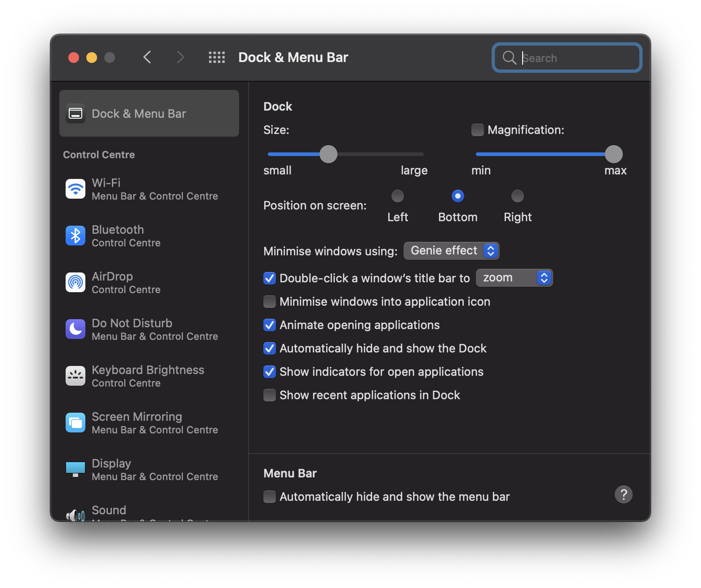Select the Keyboard Brightness icon
The height and width of the screenshot is (588, 701).
point(75,376)
